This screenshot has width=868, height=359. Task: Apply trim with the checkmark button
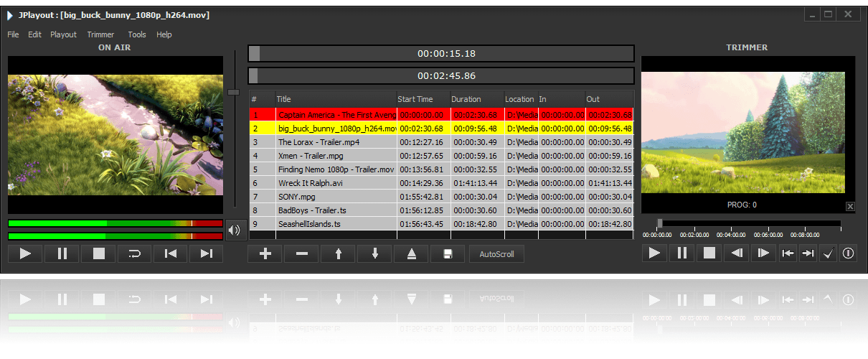coord(828,253)
